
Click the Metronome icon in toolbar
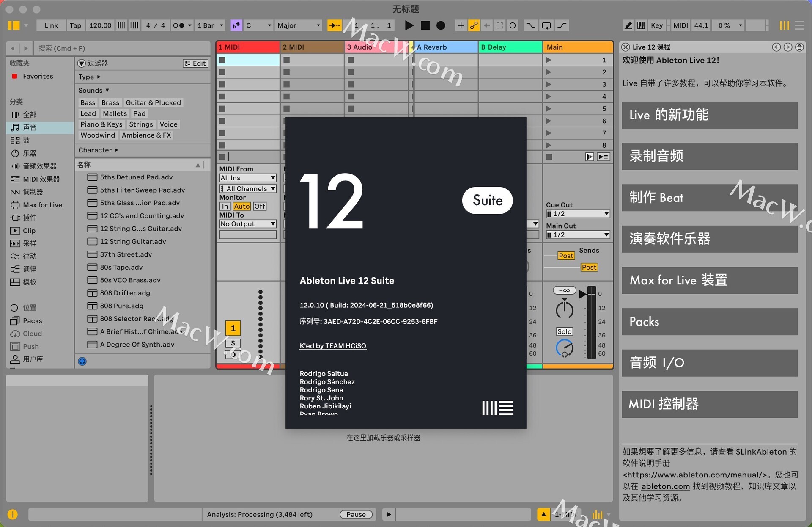[x=178, y=25]
